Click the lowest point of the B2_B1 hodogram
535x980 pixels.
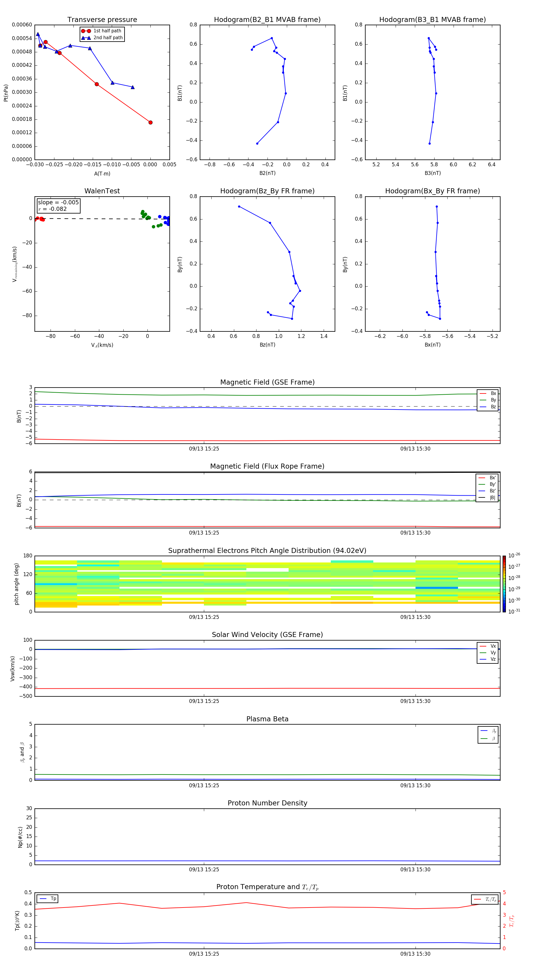coord(257,143)
